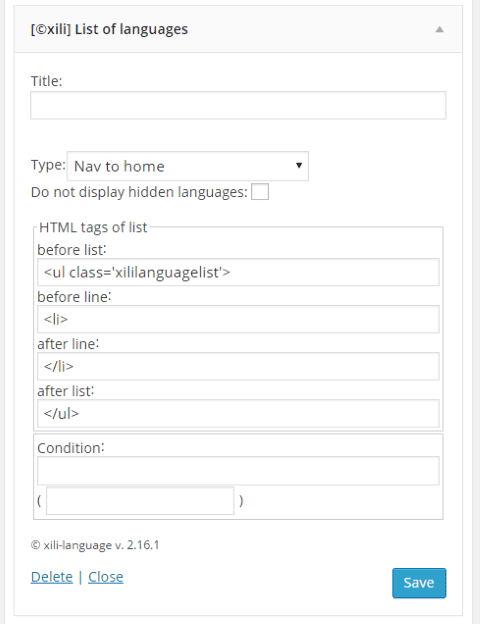Click the widget title '[©xili] List of languages'

[109, 29]
